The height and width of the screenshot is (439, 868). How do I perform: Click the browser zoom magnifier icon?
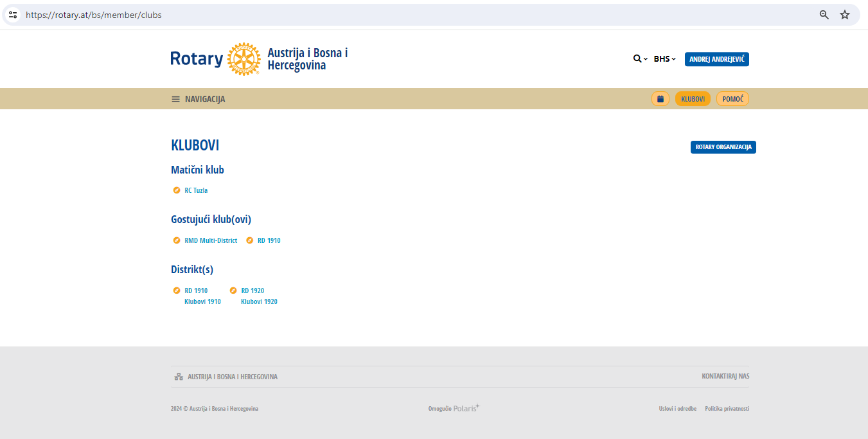[x=824, y=15]
